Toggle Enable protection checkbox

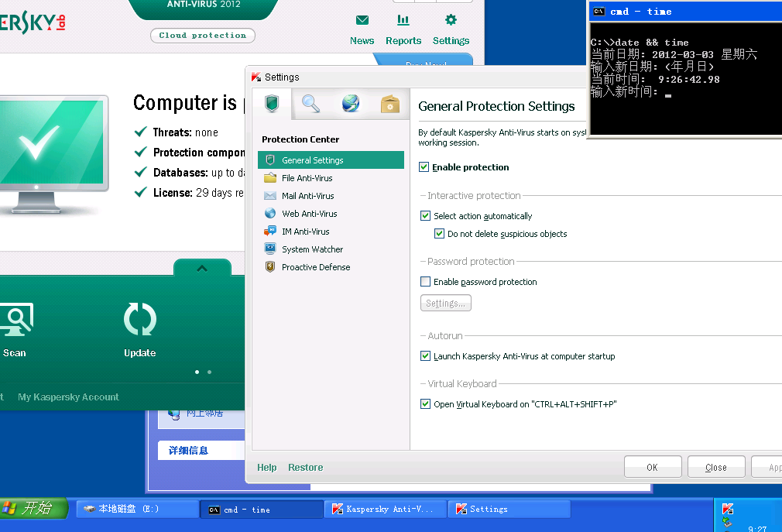[x=424, y=167]
